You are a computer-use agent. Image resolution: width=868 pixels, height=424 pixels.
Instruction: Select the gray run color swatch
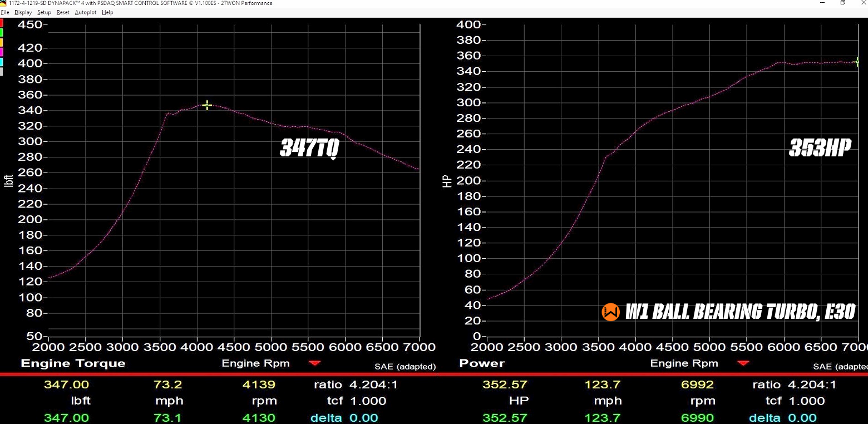click(x=2, y=71)
